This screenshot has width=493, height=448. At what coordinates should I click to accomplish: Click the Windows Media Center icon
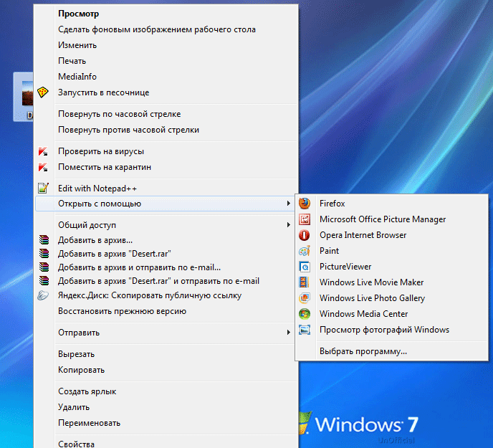(305, 314)
